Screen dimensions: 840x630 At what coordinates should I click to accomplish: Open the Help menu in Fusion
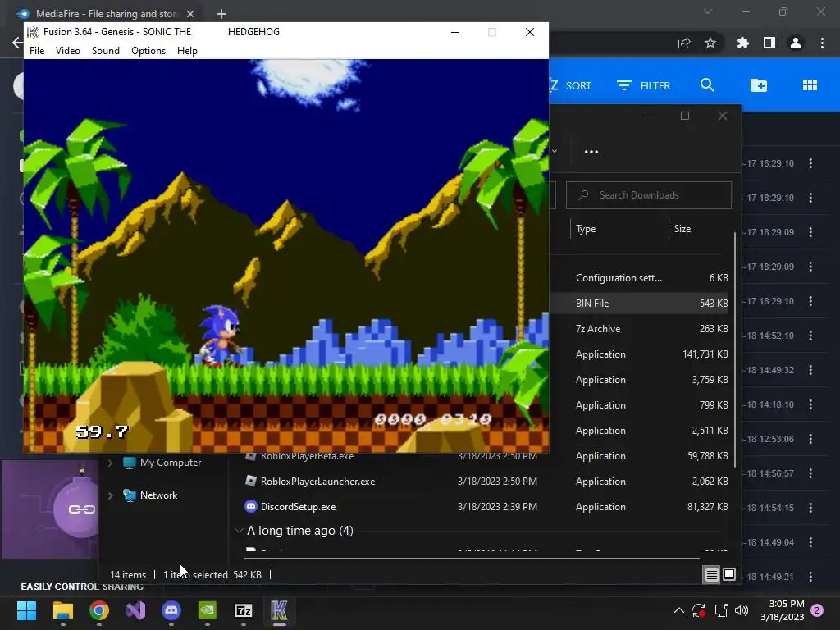187,50
